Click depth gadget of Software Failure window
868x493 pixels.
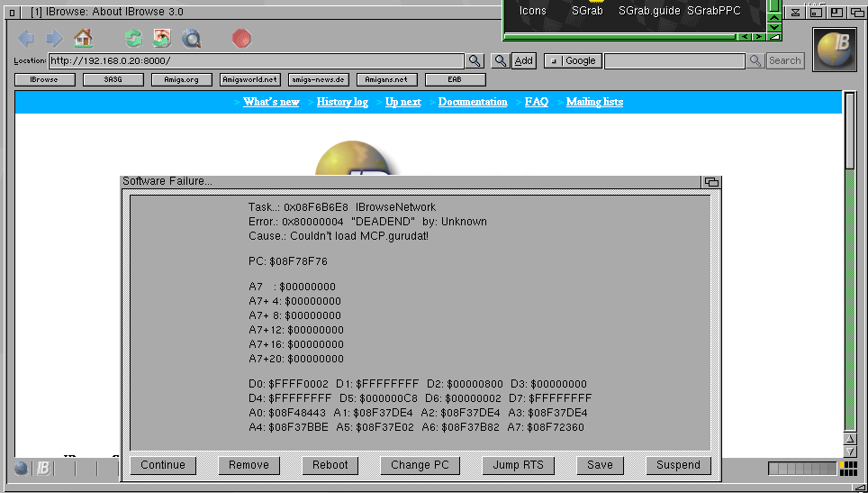(711, 182)
